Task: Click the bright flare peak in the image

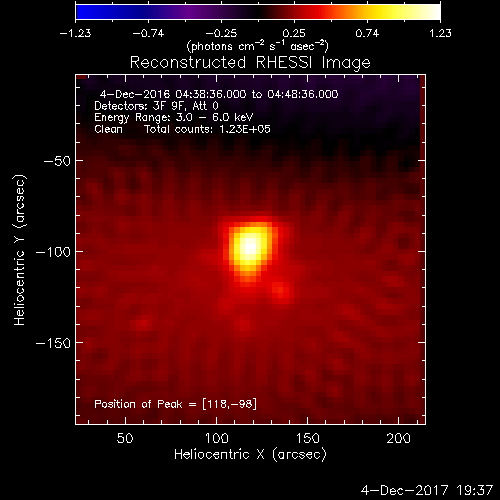Action: (250, 247)
